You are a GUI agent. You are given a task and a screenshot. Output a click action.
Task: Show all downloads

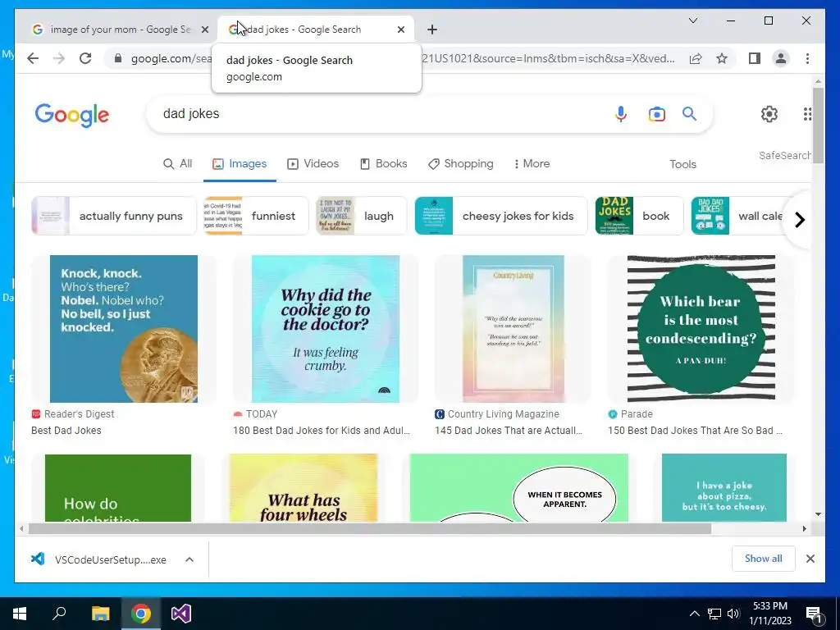click(764, 559)
